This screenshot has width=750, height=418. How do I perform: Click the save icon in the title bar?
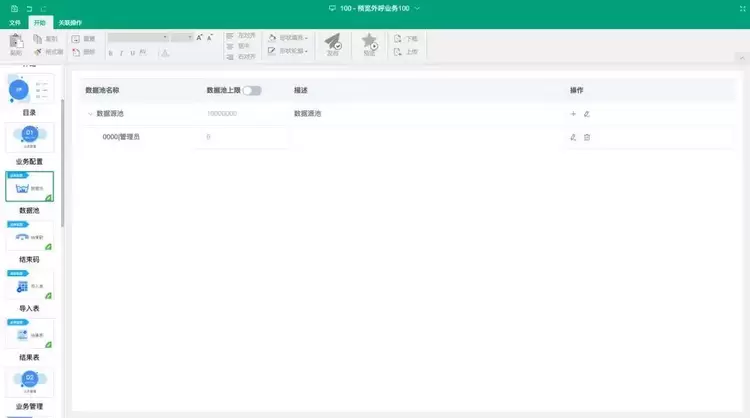point(14,8)
